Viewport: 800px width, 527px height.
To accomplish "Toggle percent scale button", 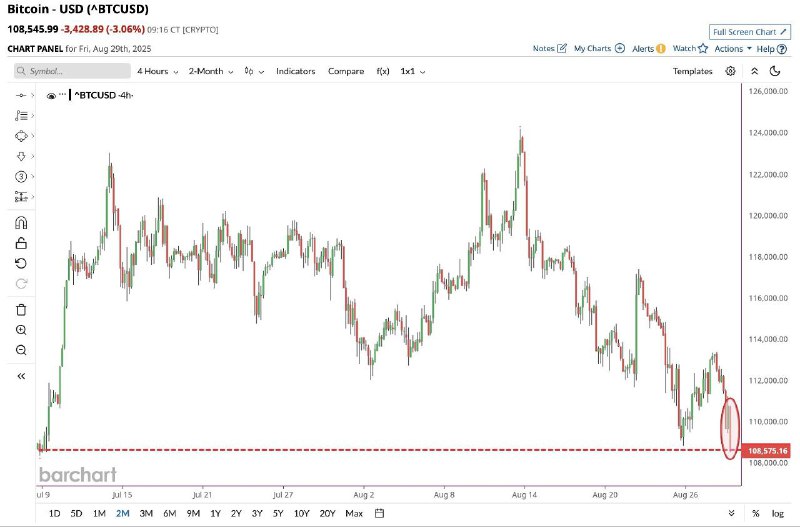I will coord(756,513).
